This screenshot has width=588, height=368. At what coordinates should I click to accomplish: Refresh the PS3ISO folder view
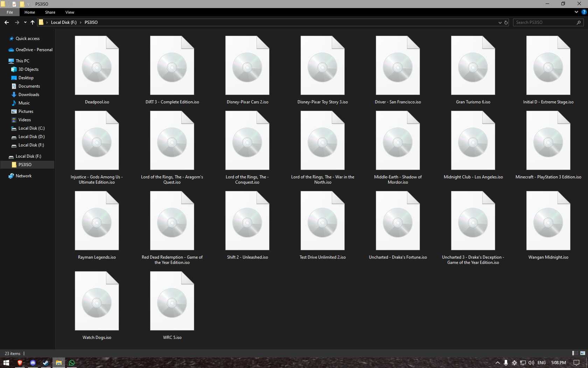pos(506,22)
